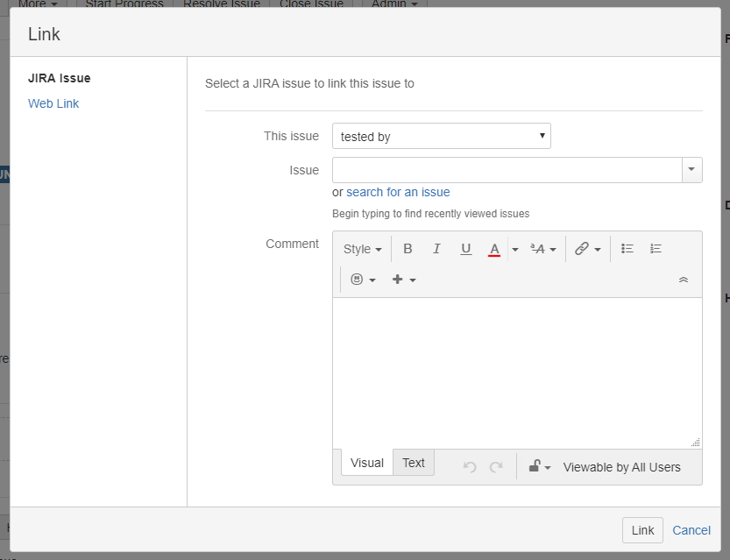Click the search for an issue link
The height and width of the screenshot is (560, 730).
click(398, 192)
